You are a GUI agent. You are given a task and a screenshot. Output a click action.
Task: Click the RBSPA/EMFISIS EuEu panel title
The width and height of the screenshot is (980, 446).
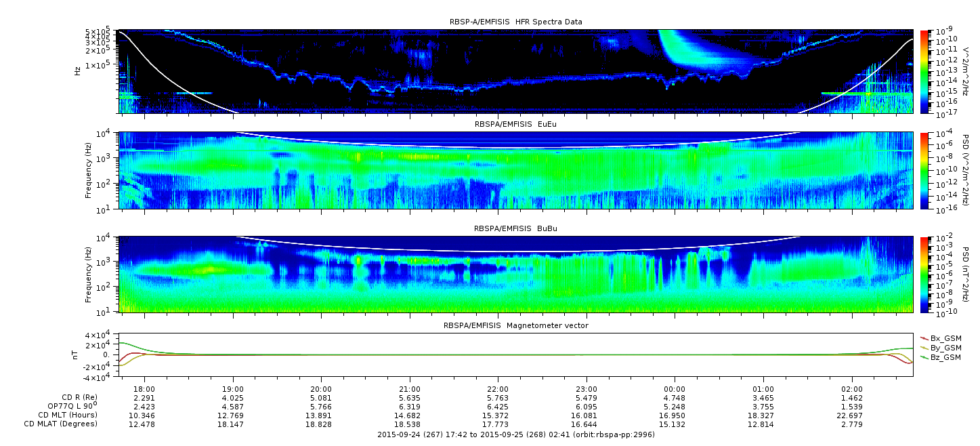tap(515, 125)
